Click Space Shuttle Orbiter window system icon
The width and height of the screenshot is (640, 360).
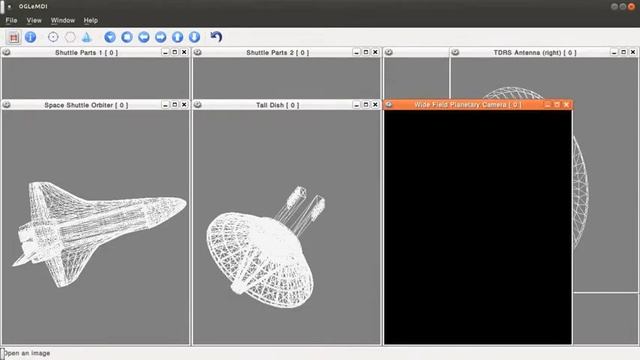coord(7,105)
